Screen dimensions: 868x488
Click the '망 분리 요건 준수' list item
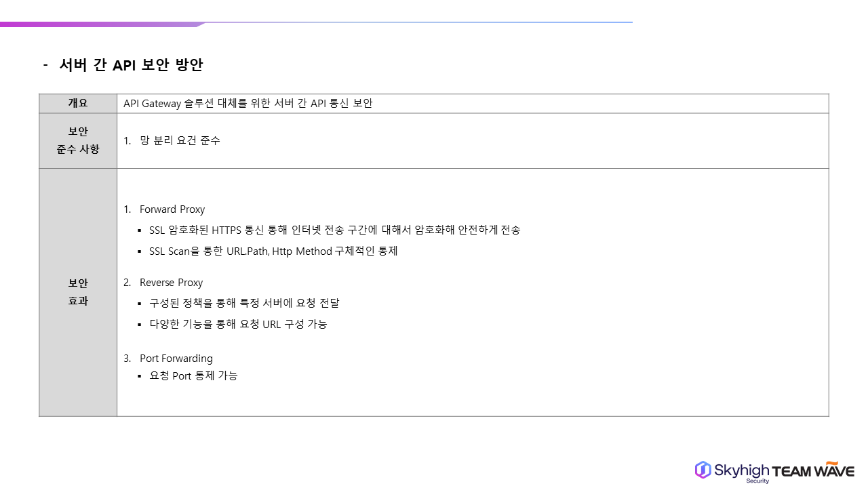pyautogui.click(x=180, y=141)
